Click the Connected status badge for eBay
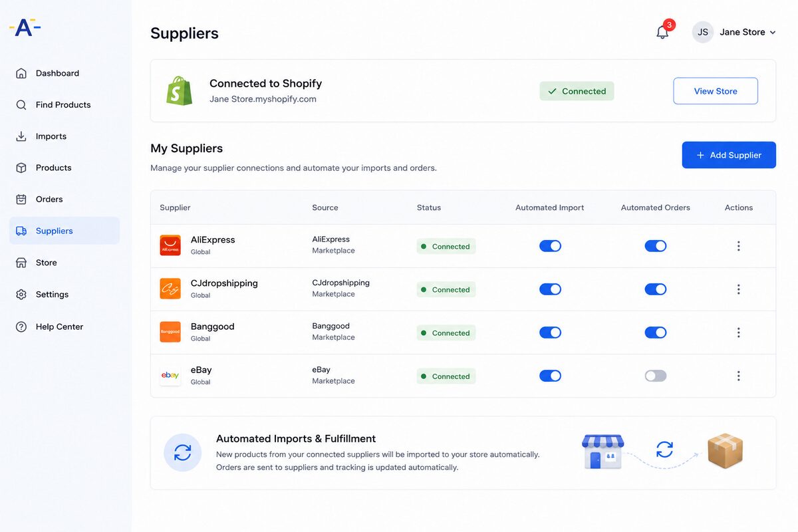 pos(446,376)
